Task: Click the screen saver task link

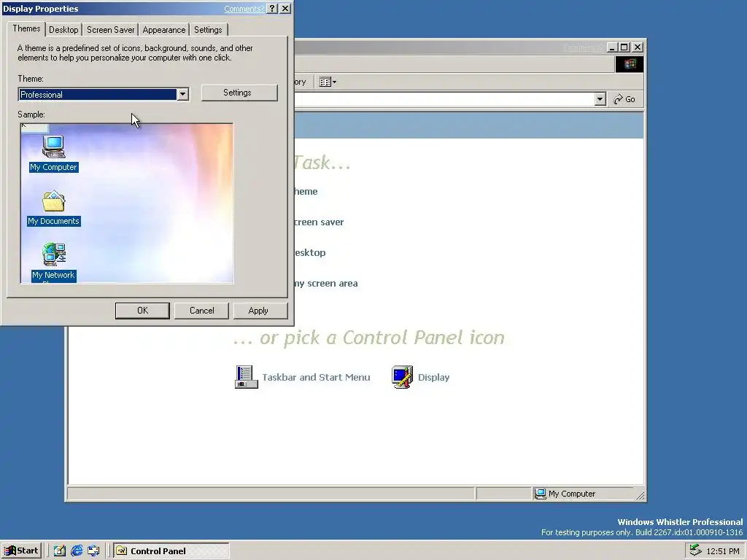Action: (318, 222)
